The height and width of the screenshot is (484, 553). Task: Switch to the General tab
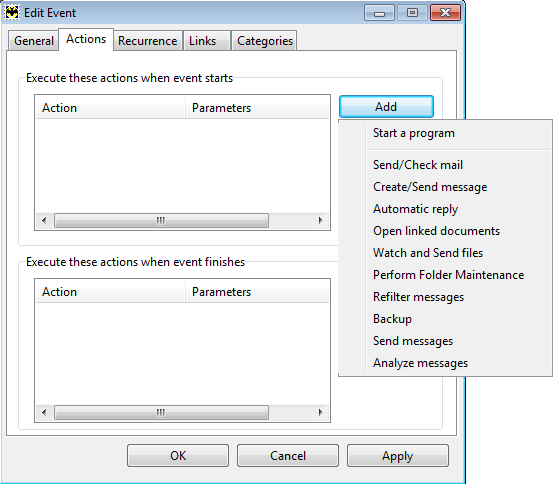(34, 41)
